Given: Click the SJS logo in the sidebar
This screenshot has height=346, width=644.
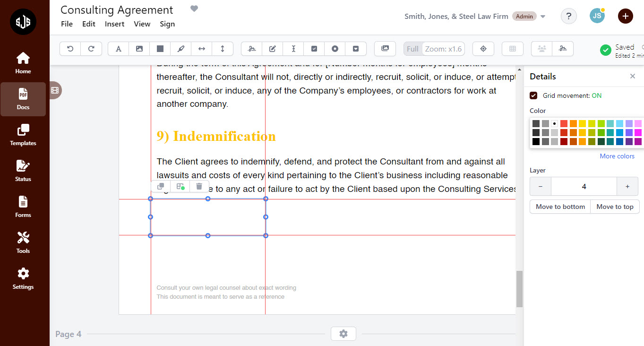Looking at the screenshot, I should (x=23, y=22).
